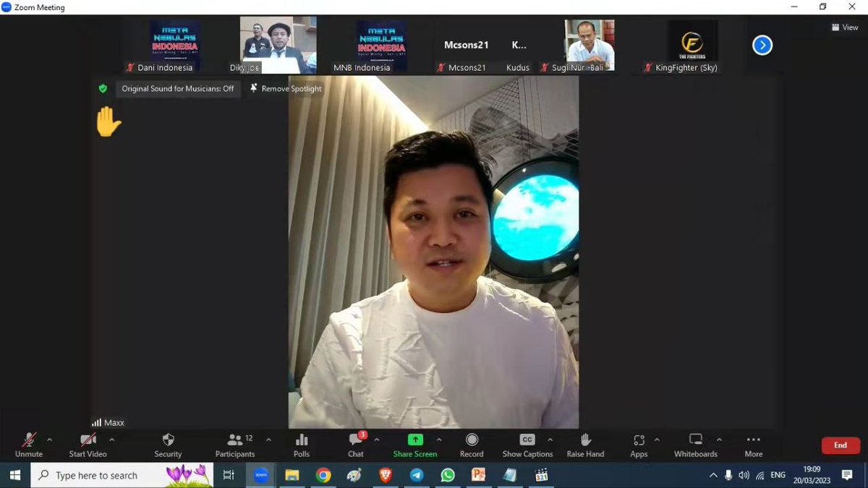The height and width of the screenshot is (488, 868).
Task: Open the More options menu
Action: pos(754,445)
